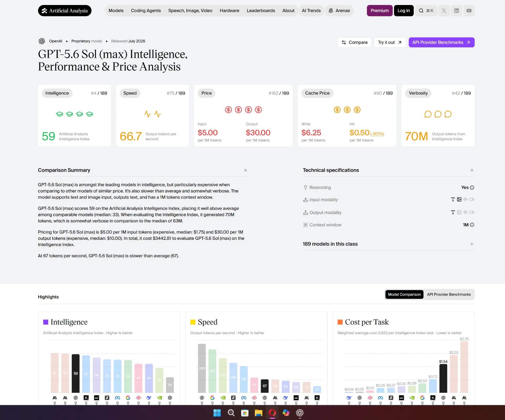Open the LinkedIn social icon

457,11
